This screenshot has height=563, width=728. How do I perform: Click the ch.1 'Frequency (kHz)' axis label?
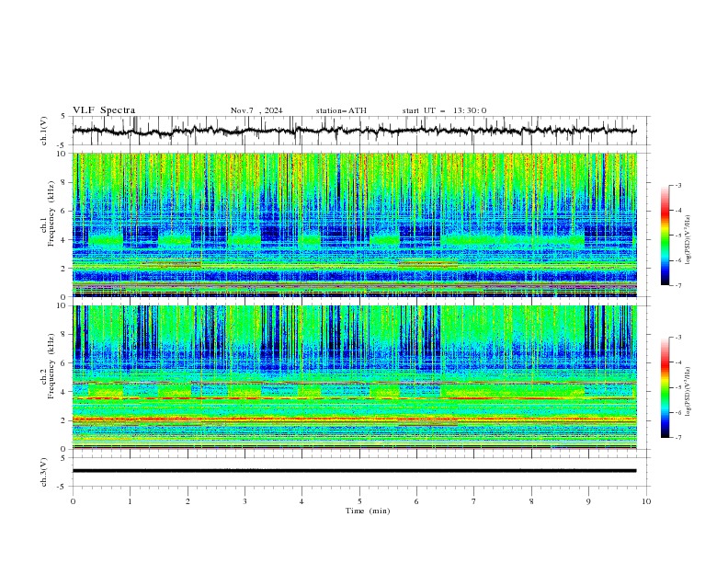pos(51,214)
